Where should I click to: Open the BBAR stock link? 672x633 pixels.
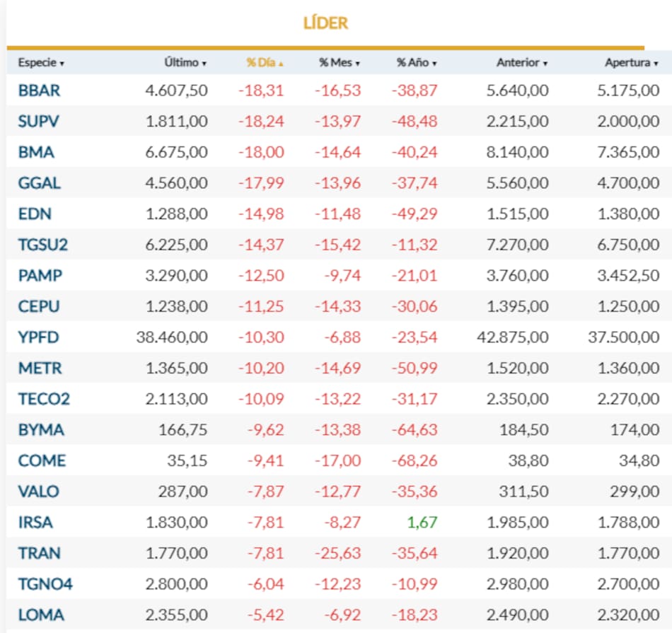tap(39, 91)
